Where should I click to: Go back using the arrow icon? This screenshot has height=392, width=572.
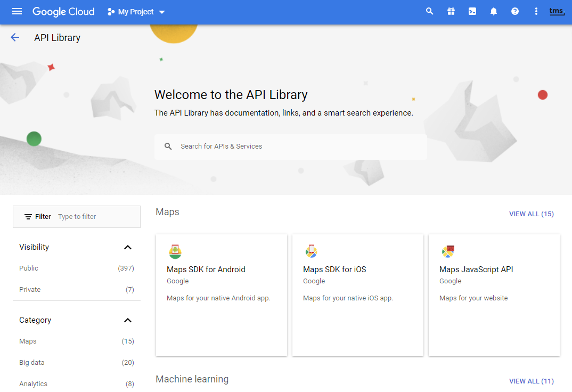pos(15,37)
